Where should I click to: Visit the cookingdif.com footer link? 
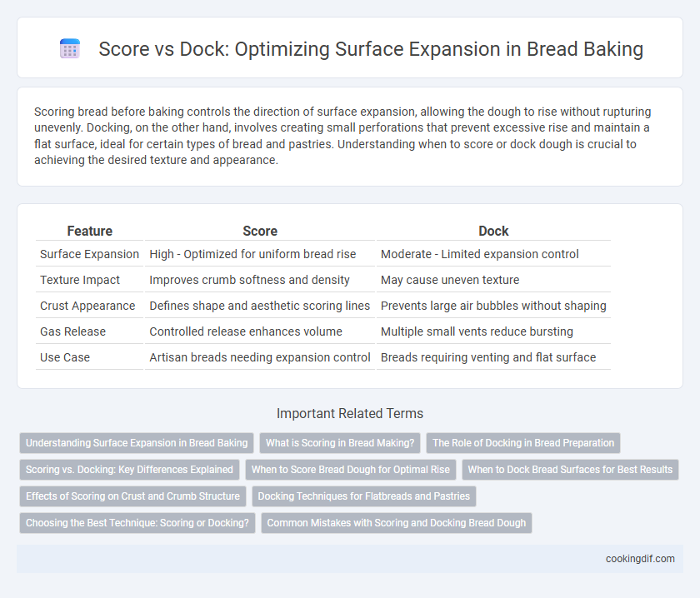click(640, 559)
